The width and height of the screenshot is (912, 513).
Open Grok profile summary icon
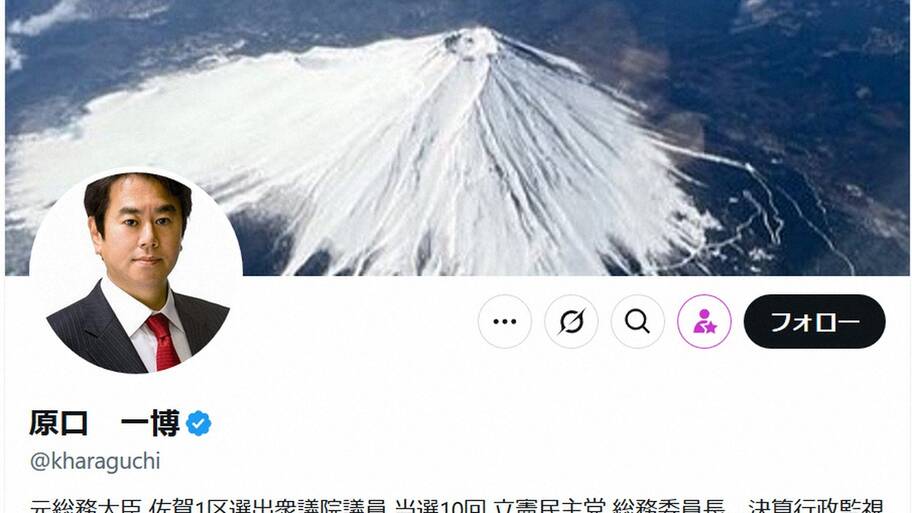pos(571,322)
